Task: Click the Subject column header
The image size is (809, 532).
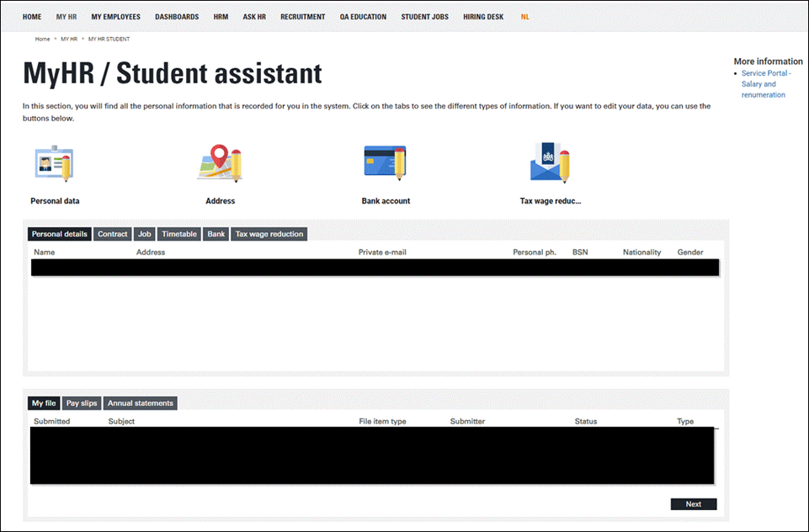Action: point(121,422)
